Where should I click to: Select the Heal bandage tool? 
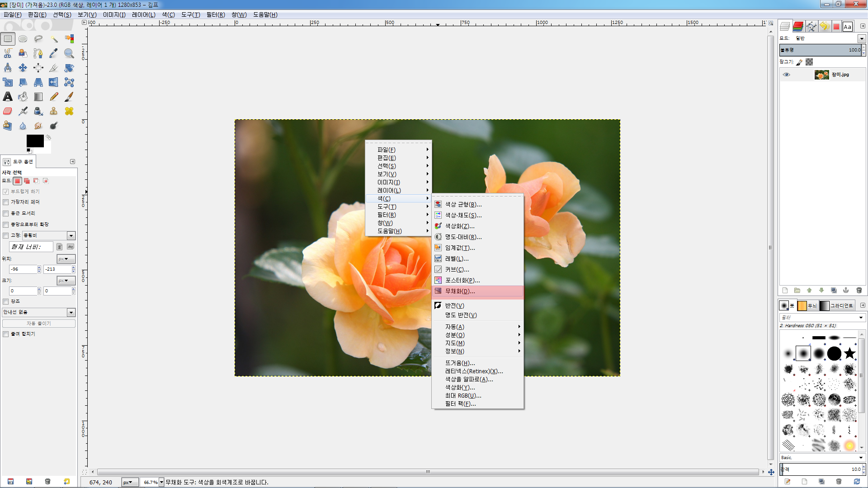69,111
